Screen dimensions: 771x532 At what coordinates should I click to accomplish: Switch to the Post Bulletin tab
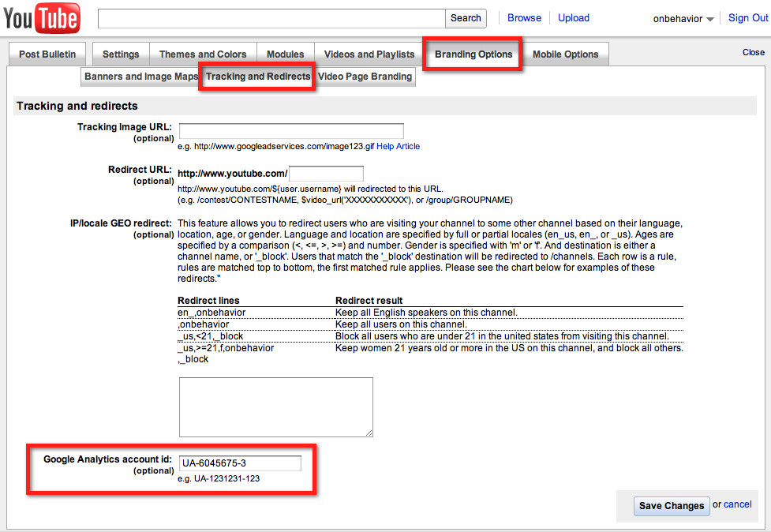[x=47, y=54]
